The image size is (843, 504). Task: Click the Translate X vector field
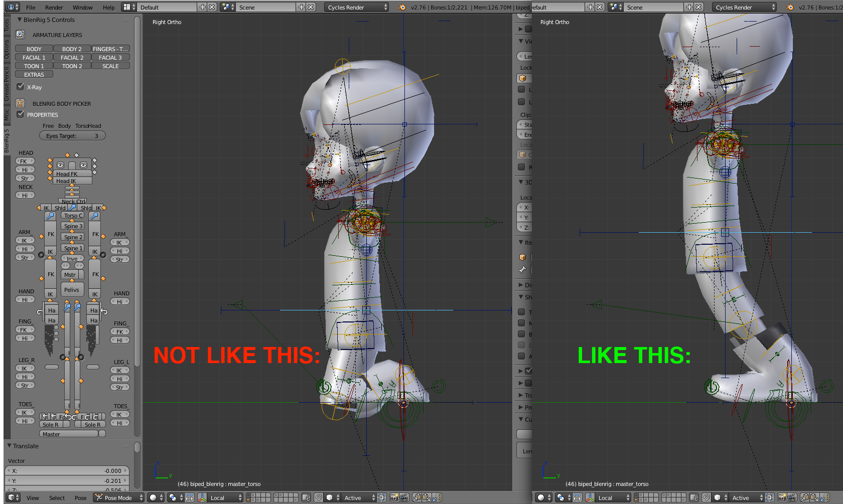point(67,470)
